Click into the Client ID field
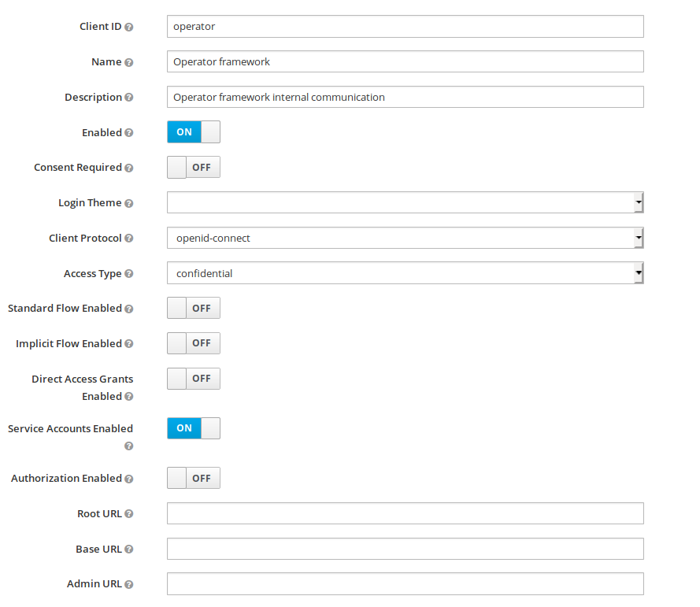 pos(405,27)
